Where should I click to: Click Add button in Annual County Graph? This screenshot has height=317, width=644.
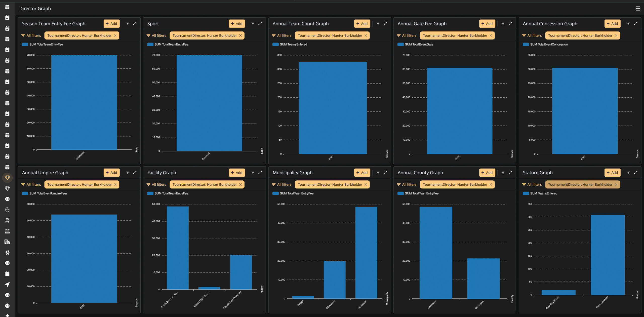pos(487,173)
